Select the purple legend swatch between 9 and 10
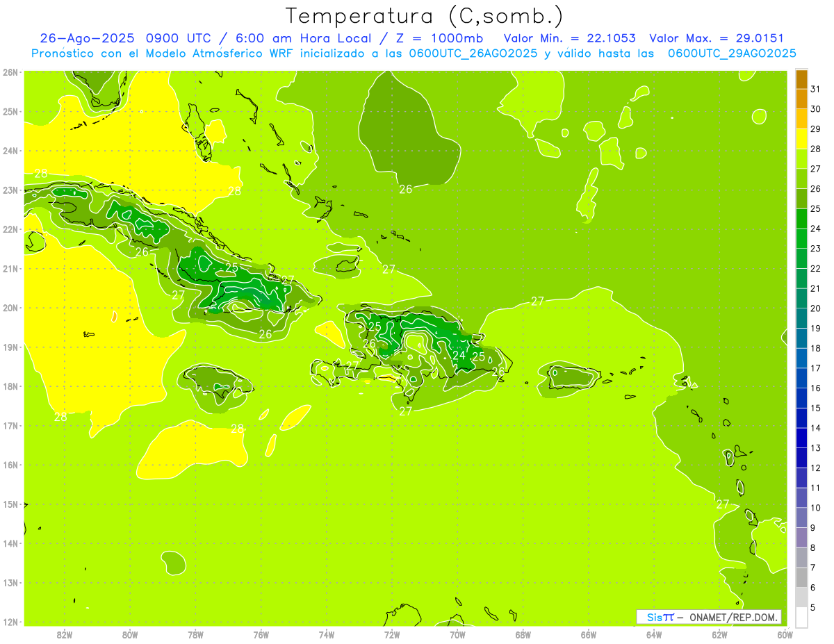The width and height of the screenshot is (834, 644). [801, 518]
